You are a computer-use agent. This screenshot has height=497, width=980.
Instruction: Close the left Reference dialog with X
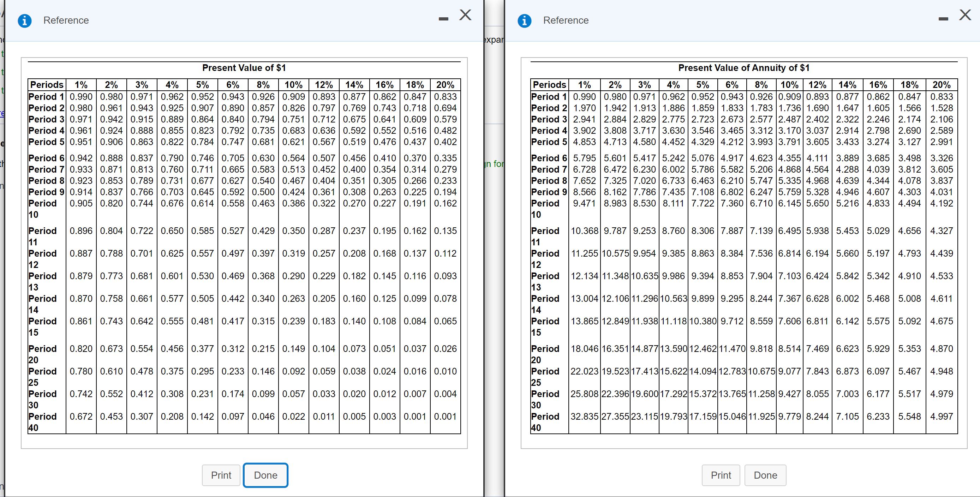(465, 15)
